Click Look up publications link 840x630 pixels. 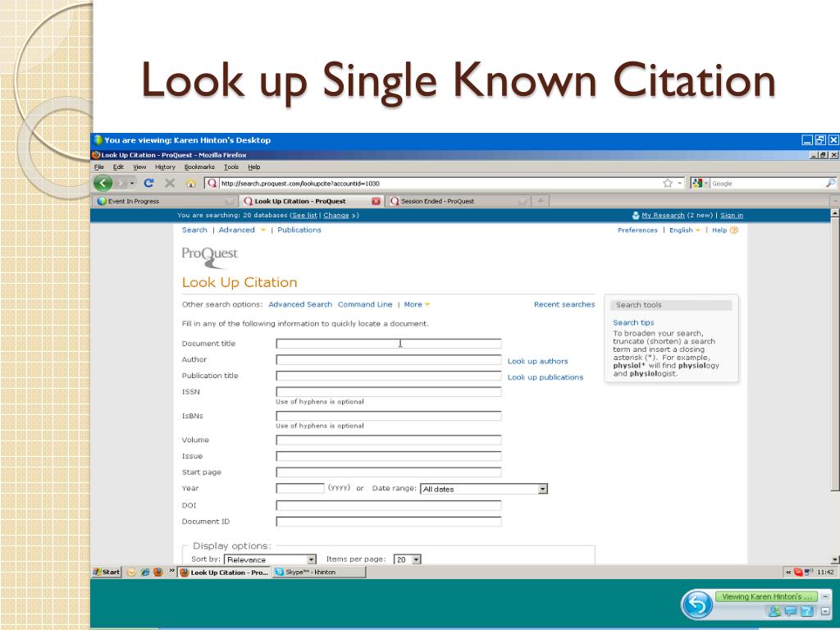point(546,377)
